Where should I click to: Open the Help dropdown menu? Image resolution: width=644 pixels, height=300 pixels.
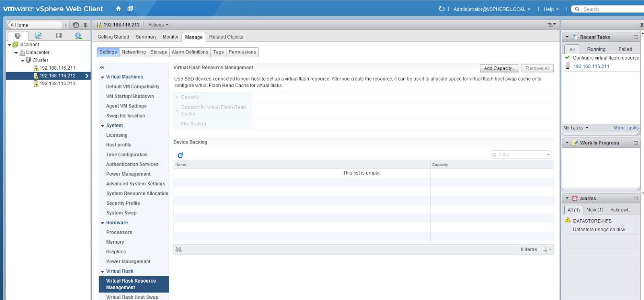coord(551,9)
